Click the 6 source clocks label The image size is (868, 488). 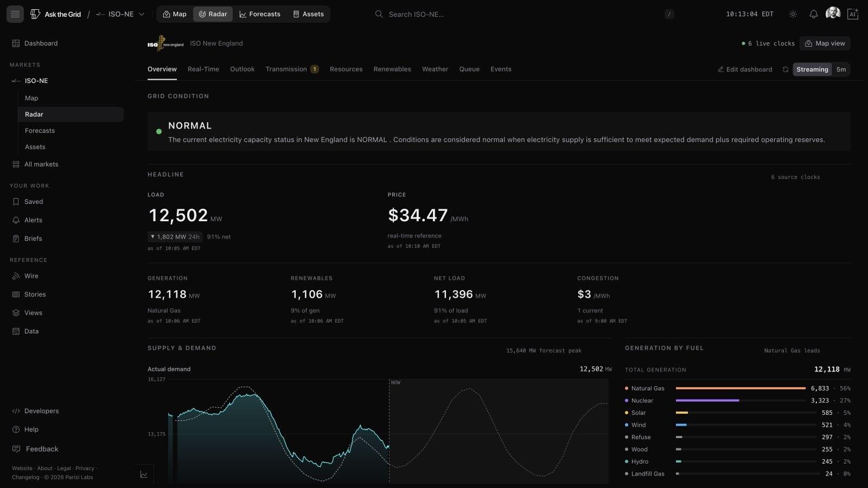(795, 177)
